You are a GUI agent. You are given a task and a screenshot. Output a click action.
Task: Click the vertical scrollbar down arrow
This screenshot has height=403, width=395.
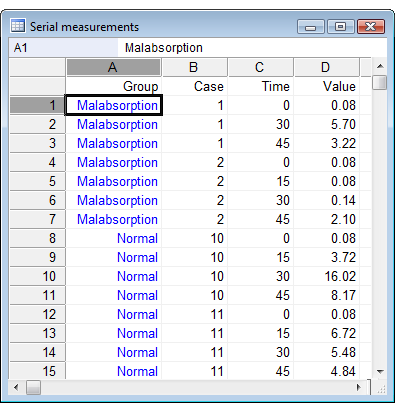tap(380, 371)
